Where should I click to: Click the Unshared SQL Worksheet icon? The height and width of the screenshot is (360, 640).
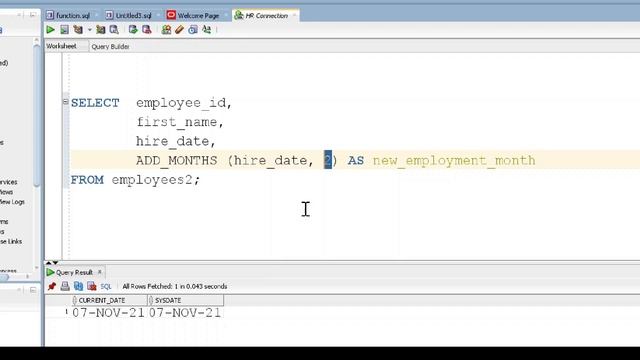(x=166, y=29)
